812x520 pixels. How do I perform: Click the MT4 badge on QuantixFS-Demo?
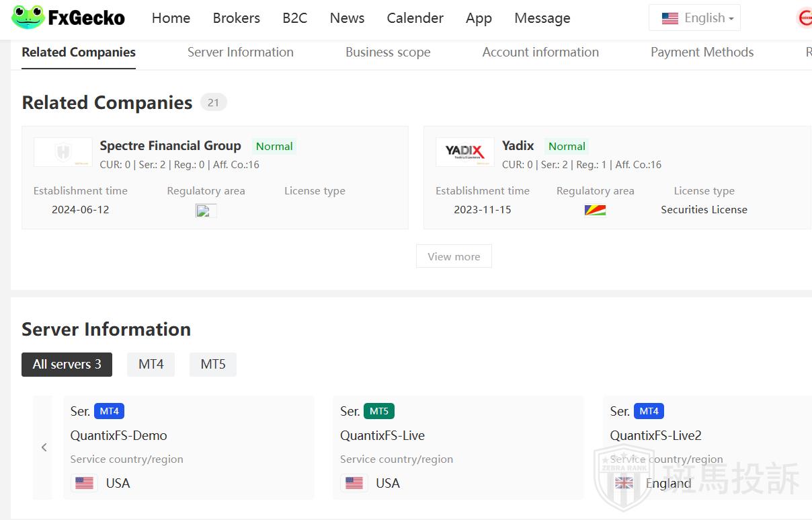click(x=109, y=411)
